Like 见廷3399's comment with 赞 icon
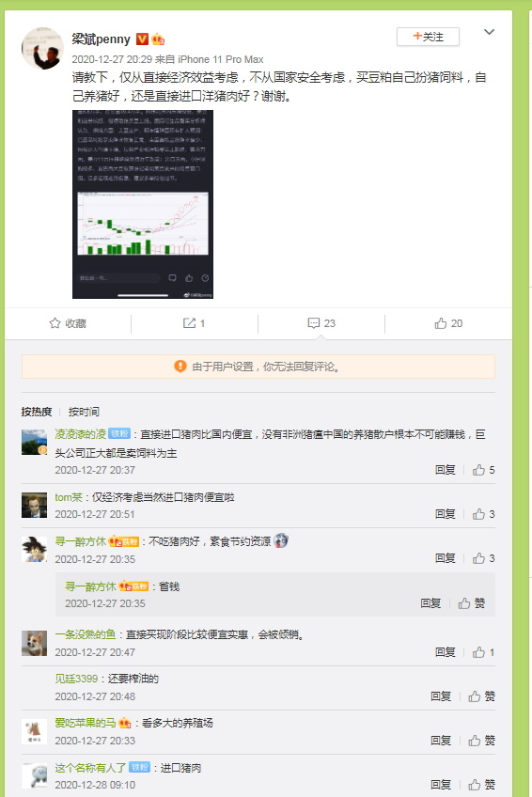 coord(475,695)
